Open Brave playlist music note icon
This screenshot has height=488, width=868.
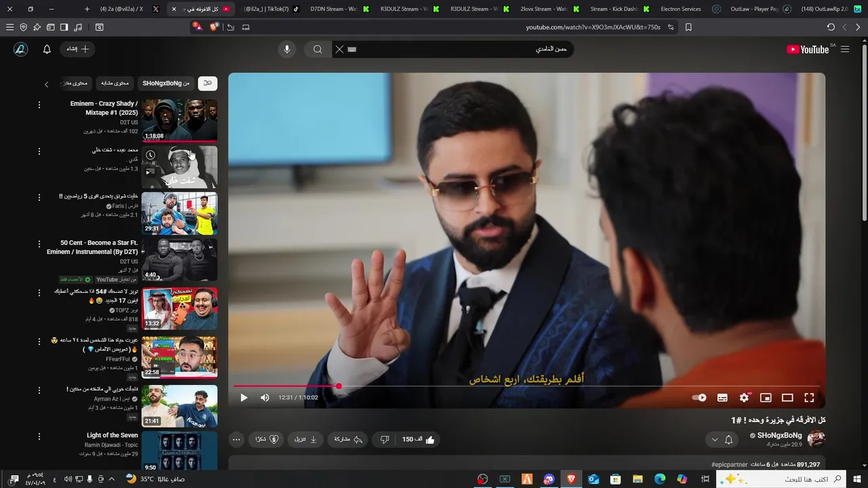pos(77,27)
